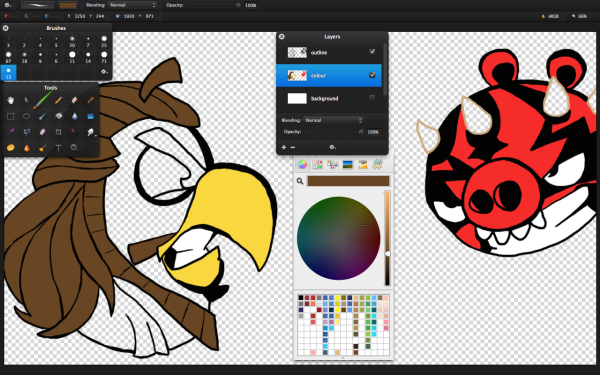
Task: Select the colour layer
Action: pyautogui.click(x=329, y=75)
